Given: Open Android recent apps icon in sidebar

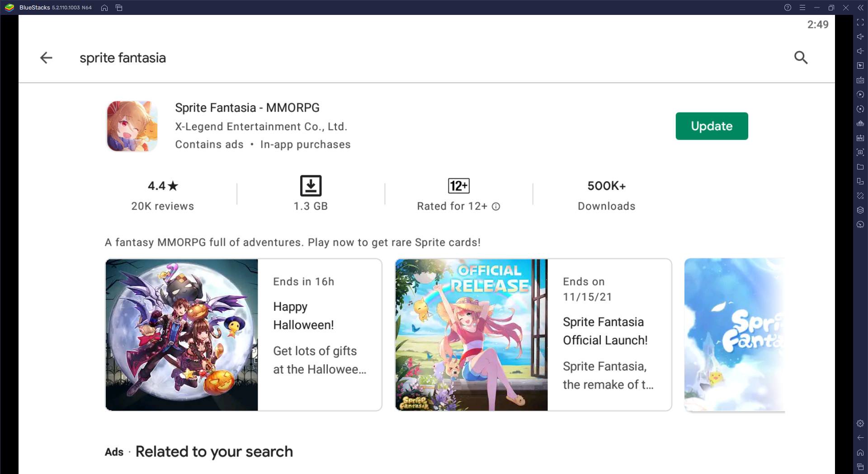Looking at the screenshot, I should pos(860,467).
